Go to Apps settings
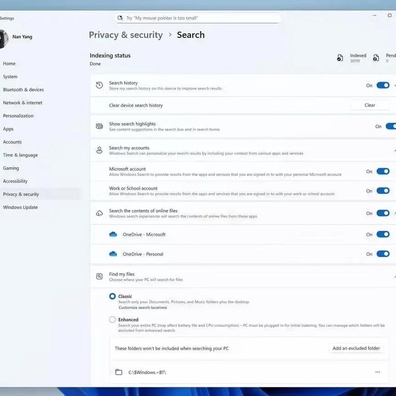 (8, 129)
